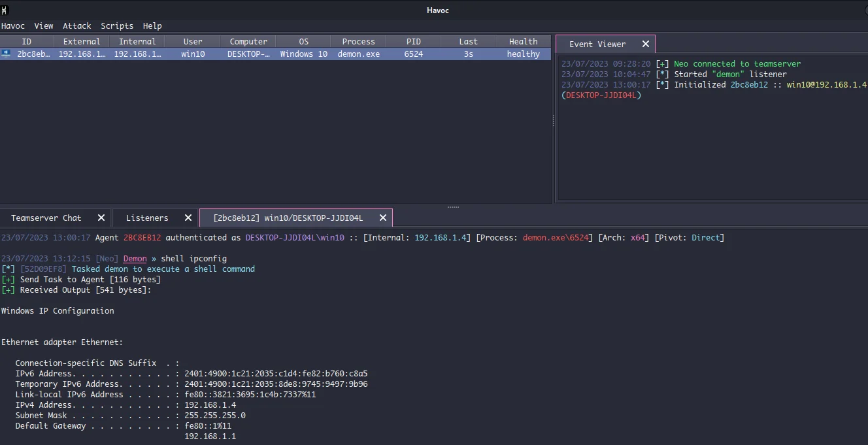Sort sessions by the PID column header
868x445 pixels.
click(x=413, y=41)
